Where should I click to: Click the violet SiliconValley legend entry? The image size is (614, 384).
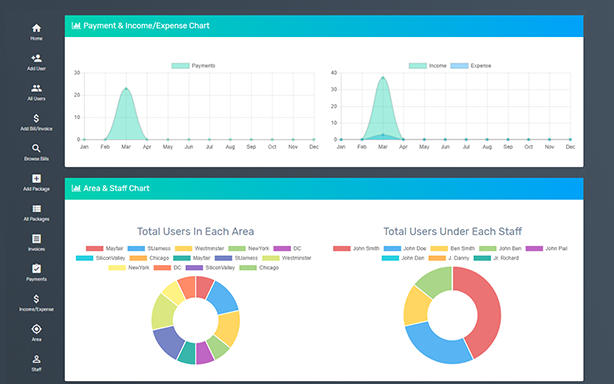point(210,268)
